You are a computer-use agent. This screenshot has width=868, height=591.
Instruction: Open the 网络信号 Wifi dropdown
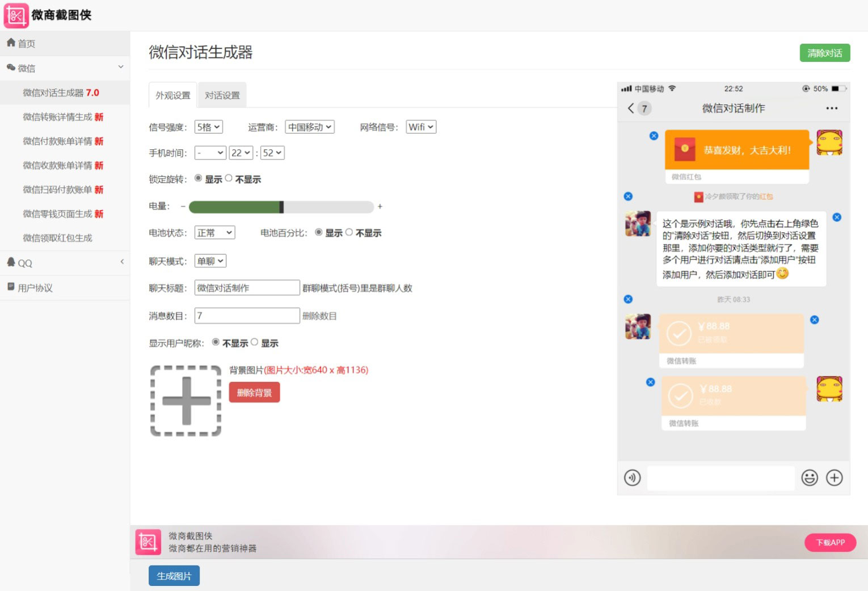(x=421, y=127)
